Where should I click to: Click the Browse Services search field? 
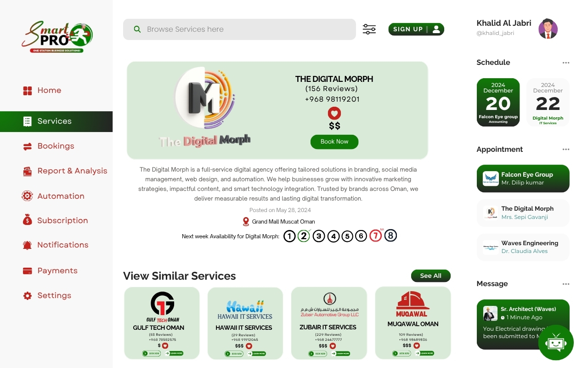coord(239,29)
